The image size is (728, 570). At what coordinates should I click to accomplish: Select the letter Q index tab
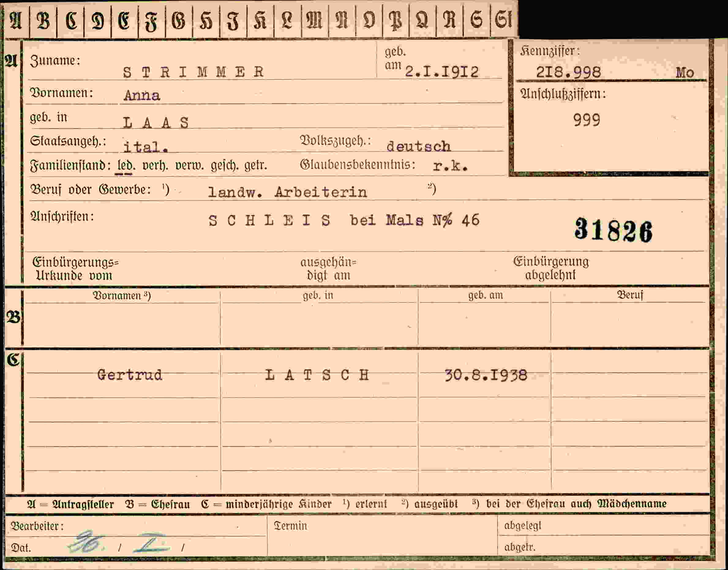coord(422,21)
